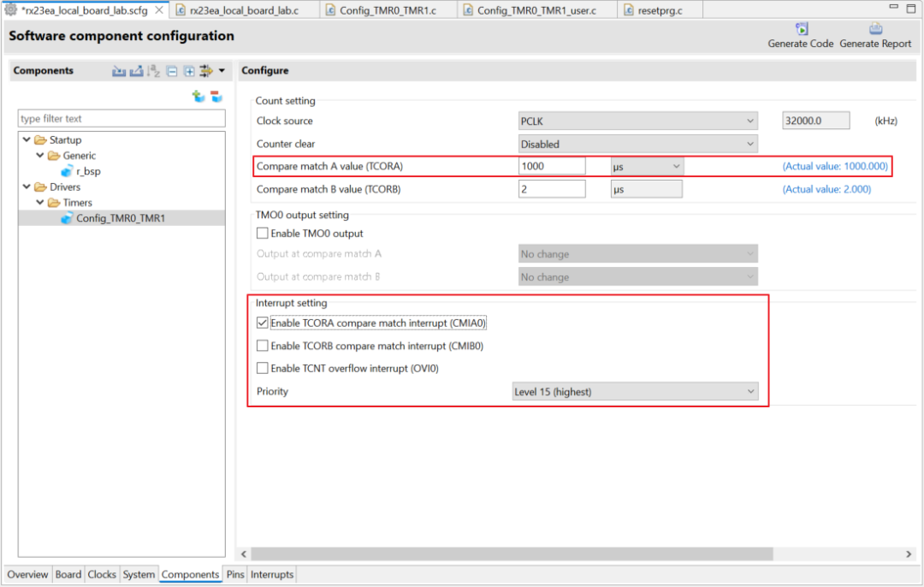Switch to the Overview tab
This screenshot has height=587, width=924.
pyautogui.click(x=27, y=575)
